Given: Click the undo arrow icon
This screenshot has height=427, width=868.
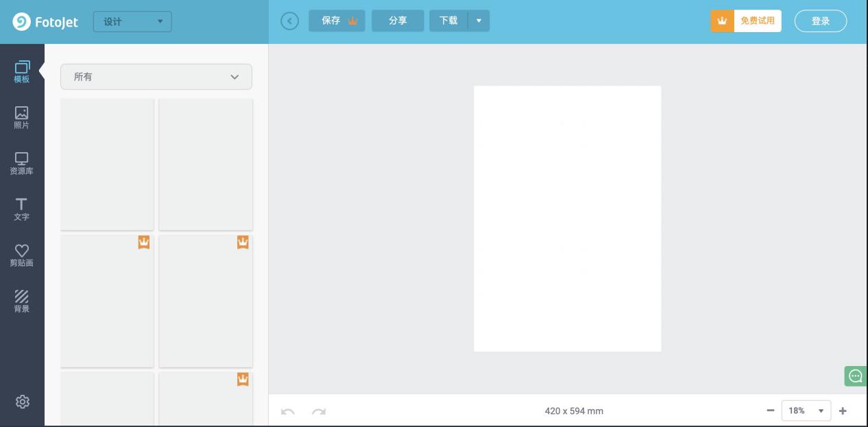Looking at the screenshot, I should (x=288, y=411).
